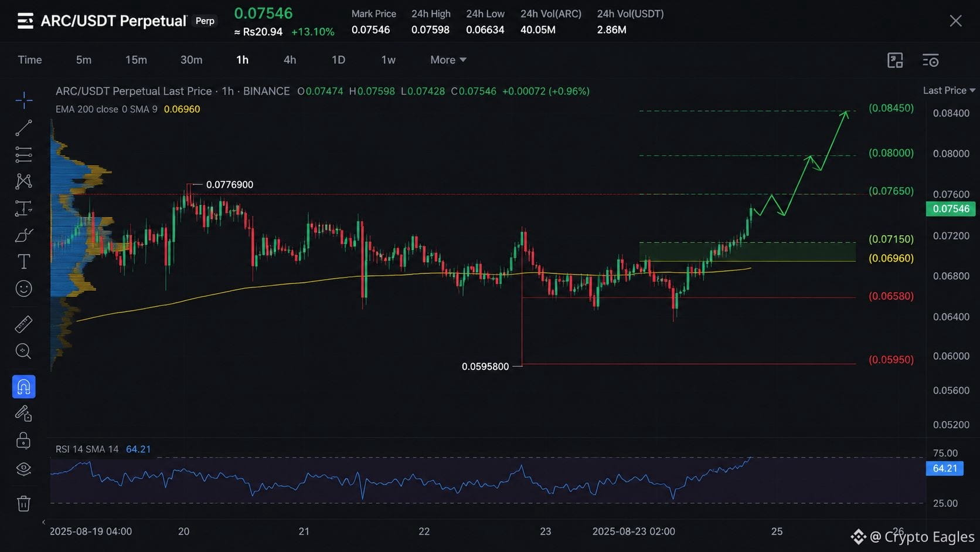Switch to the 15m timeframe

tap(136, 60)
